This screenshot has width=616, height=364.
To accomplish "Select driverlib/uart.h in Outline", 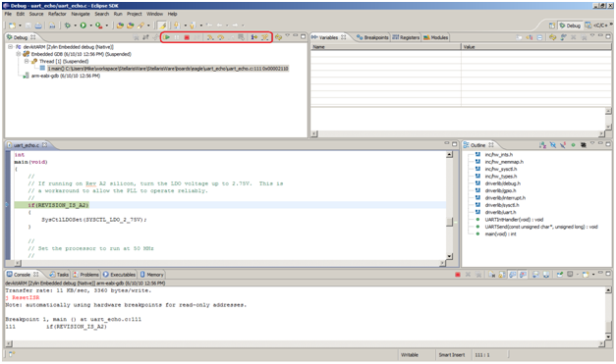I will coord(500,212).
